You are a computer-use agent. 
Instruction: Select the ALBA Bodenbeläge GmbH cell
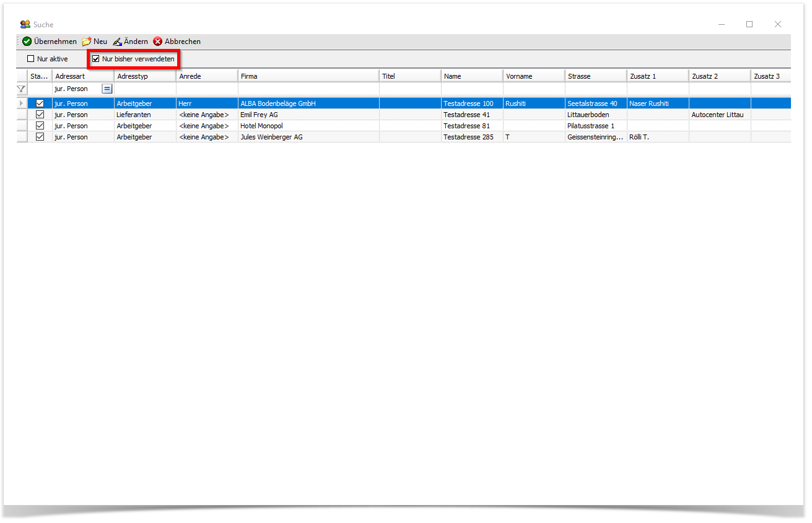(x=309, y=103)
